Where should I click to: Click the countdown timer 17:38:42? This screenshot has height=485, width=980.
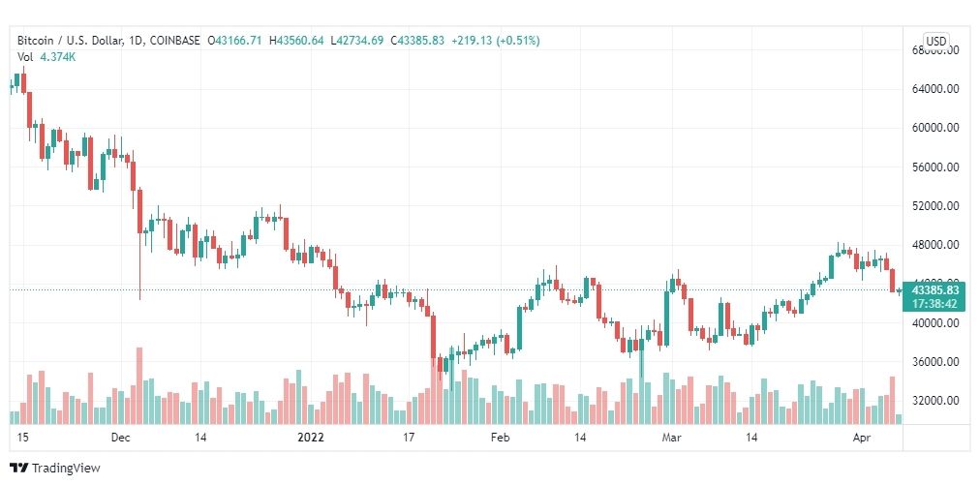[x=935, y=303]
